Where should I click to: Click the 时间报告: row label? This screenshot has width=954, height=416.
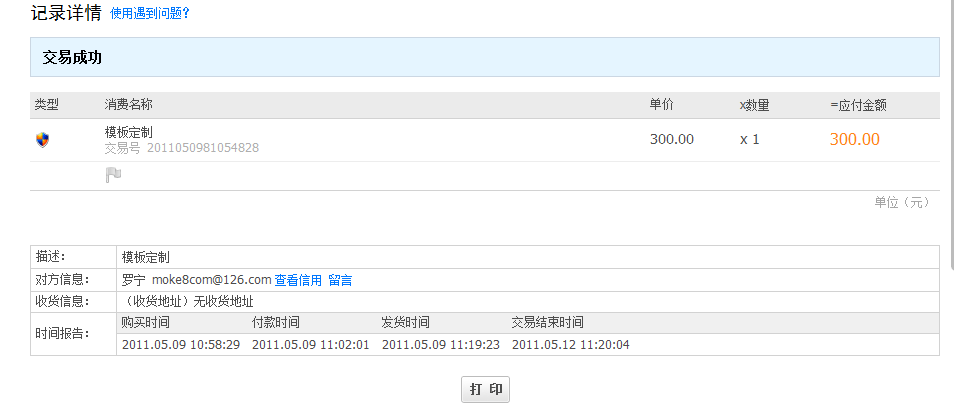click(x=62, y=334)
